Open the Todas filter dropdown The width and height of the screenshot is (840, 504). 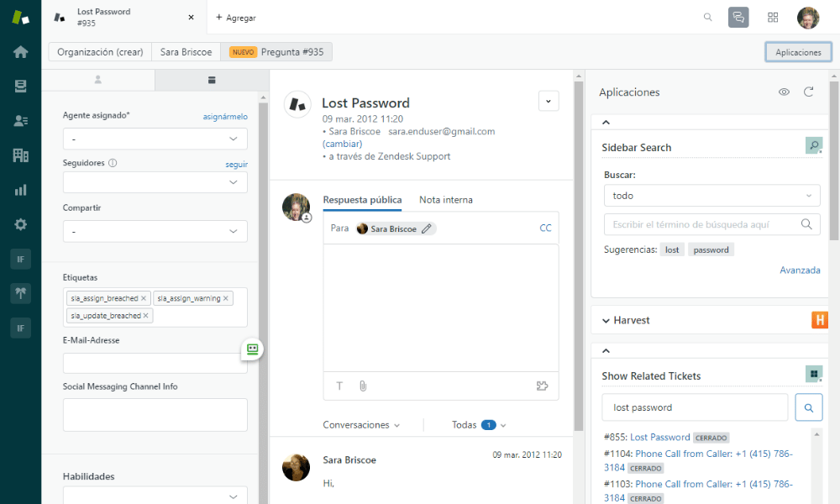click(479, 425)
